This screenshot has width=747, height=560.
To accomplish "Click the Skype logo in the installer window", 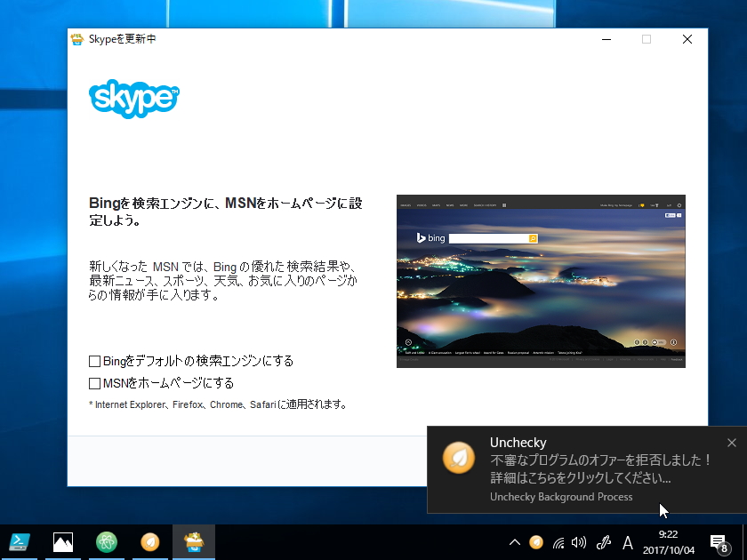I will tap(133, 100).
